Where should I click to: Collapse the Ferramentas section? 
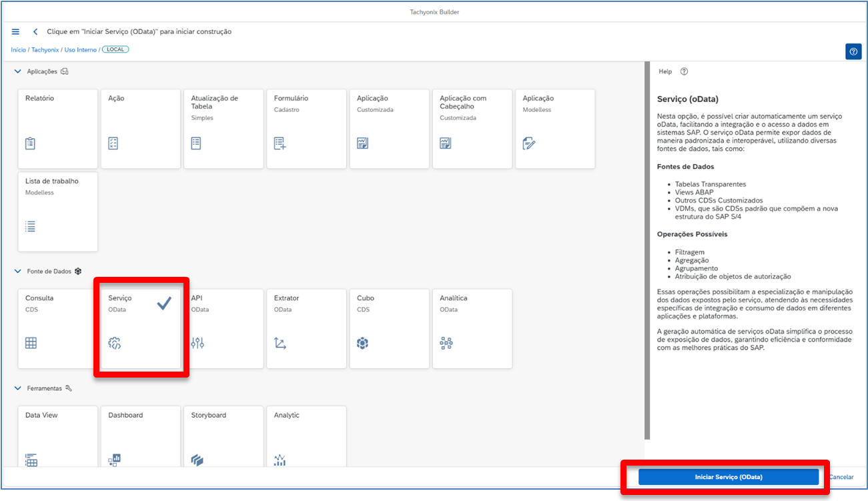[x=18, y=388]
